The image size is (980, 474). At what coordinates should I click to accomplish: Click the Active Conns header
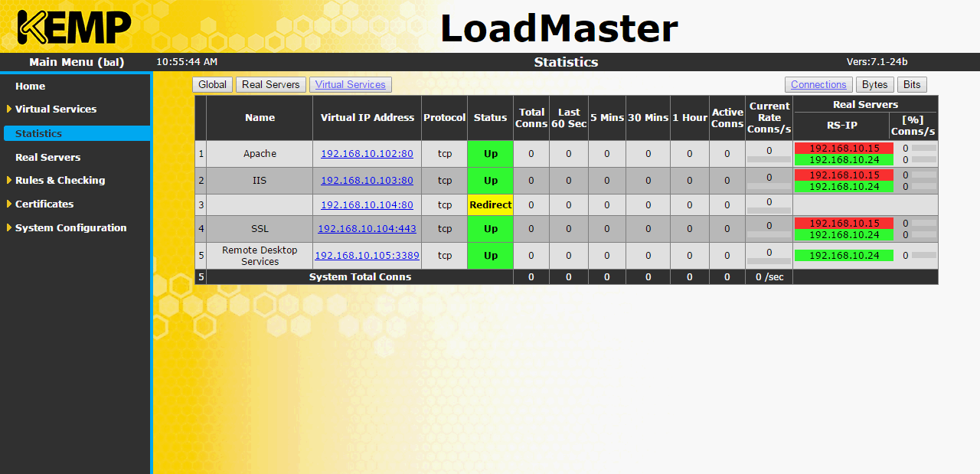[727, 118]
